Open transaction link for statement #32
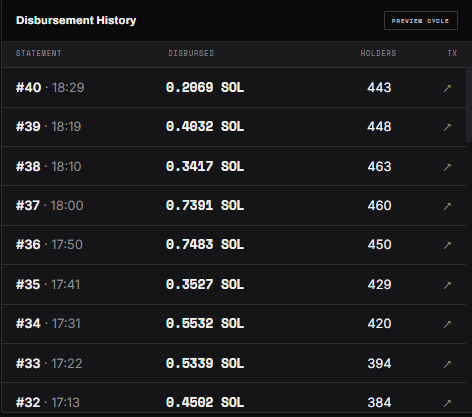The image size is (472, 417). click(x=447, y=403)
